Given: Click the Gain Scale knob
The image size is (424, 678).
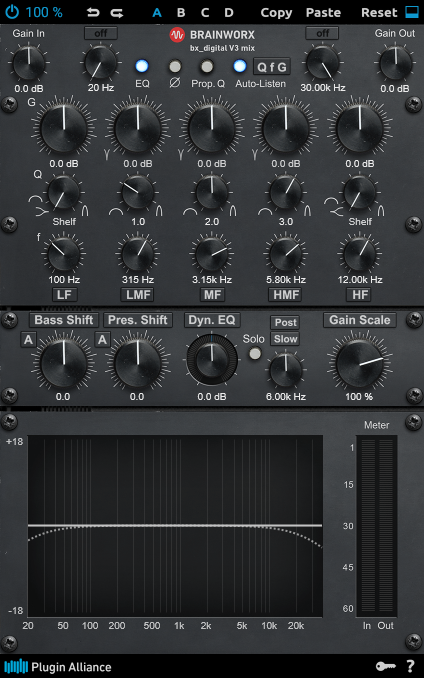Looking at the screenshot, I should coord(360,361).
